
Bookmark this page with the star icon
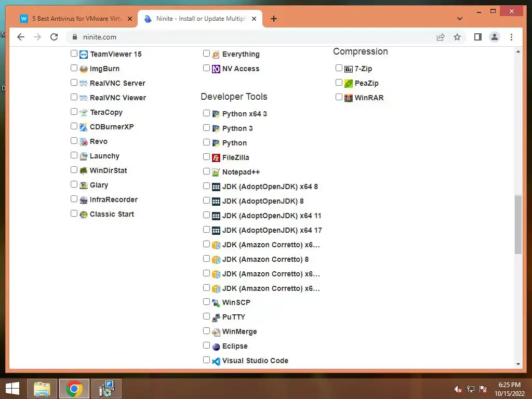457,37
